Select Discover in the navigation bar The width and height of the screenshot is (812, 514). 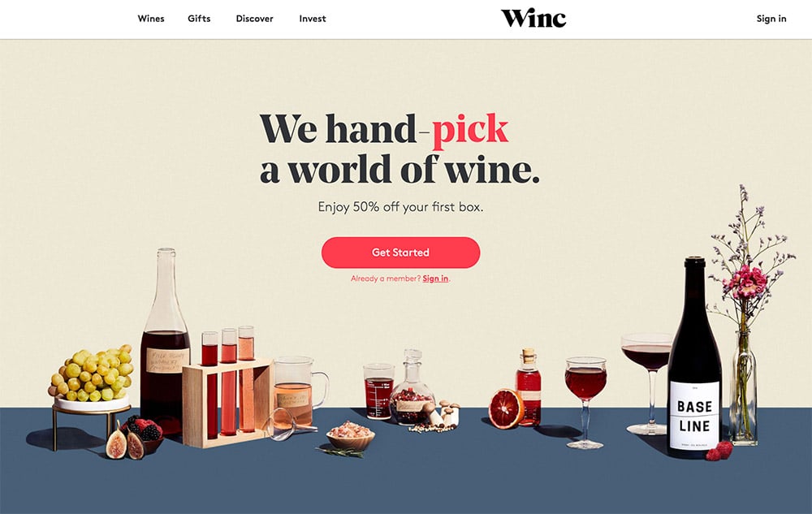point(254,19)
